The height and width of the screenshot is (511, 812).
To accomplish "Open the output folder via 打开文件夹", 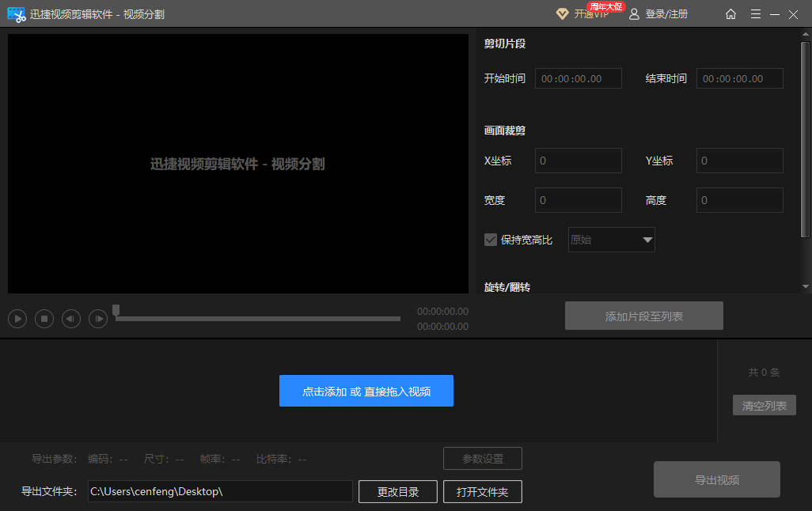I will [482, 491].
